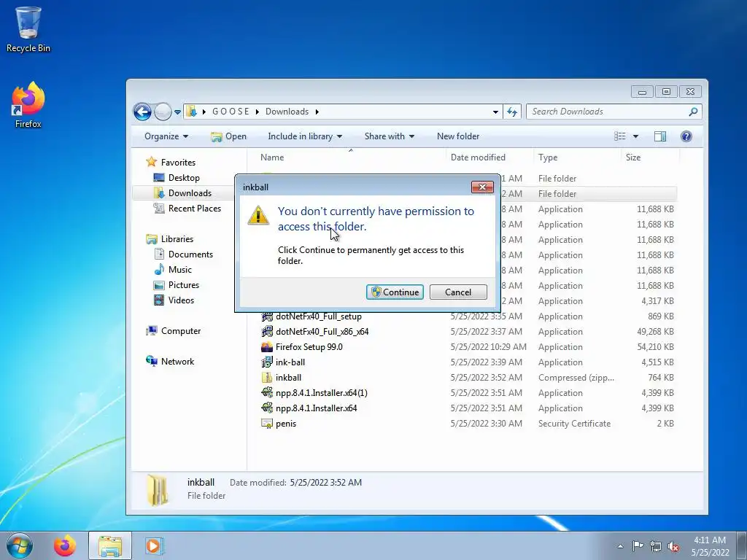The image size is (747, 560).
Task: Click Continue in inkball dialog
Action: pos(395,292)
